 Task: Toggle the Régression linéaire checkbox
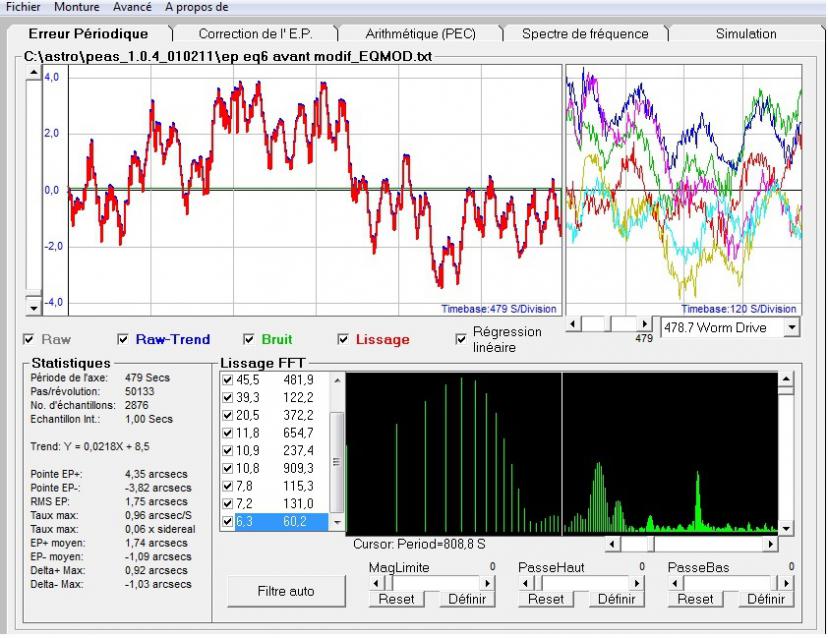click(x=461, y=340)
